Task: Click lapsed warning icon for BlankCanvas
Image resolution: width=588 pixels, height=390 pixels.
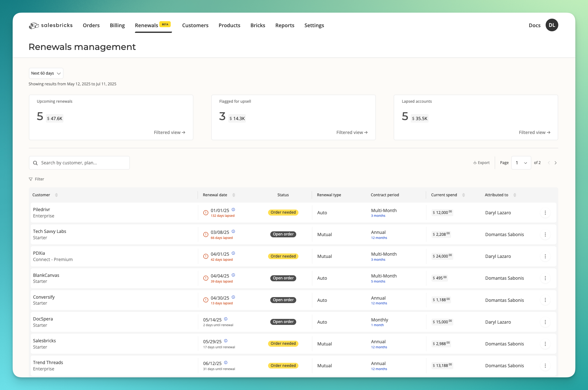Action: (x=205, y=278)
